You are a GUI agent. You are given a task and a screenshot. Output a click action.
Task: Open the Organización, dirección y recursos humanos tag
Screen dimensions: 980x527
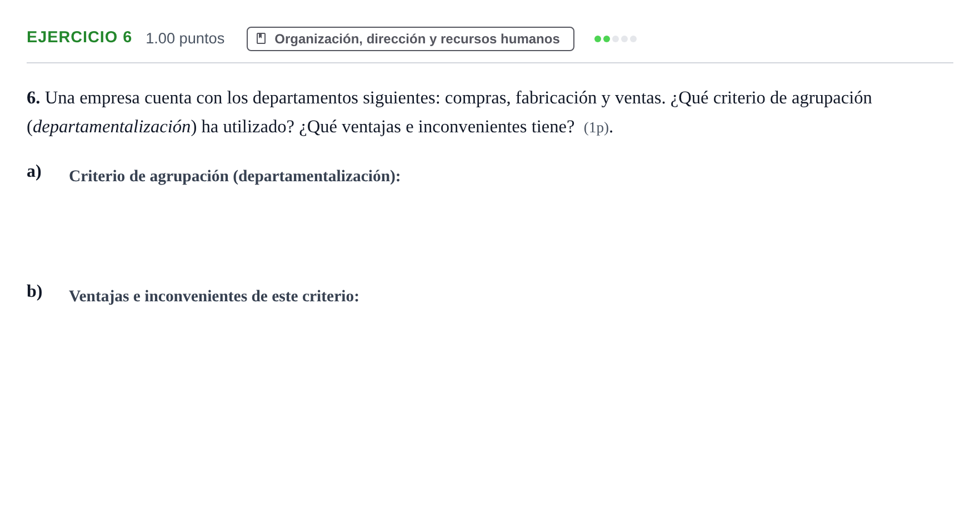tap(410, 39)
